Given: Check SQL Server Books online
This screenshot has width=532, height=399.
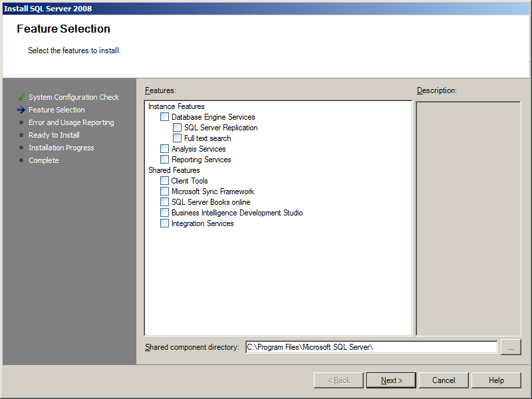Looking at the screenshot, I should pos(164,202).
